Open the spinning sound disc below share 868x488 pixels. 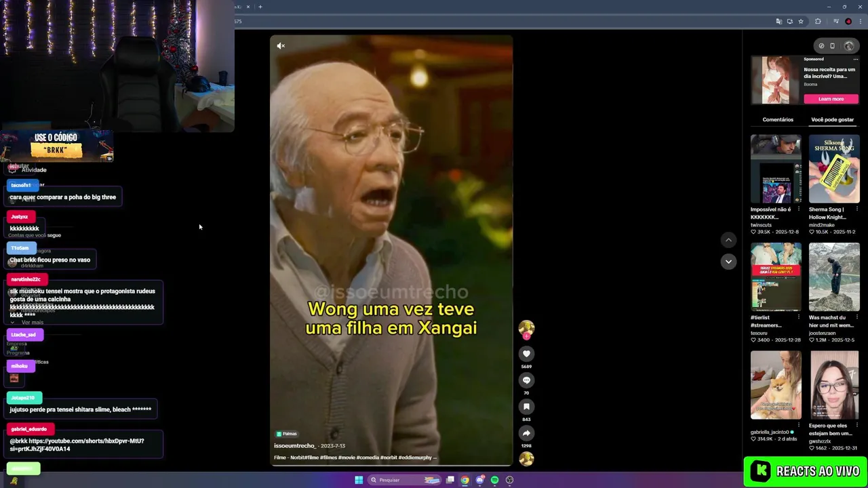click(x=526, y=460)
